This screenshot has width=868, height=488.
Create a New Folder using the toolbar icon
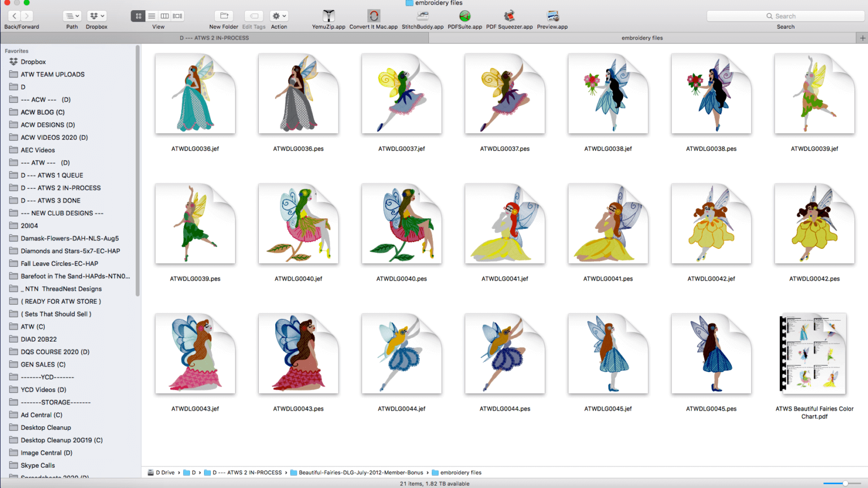coord(223,17)
